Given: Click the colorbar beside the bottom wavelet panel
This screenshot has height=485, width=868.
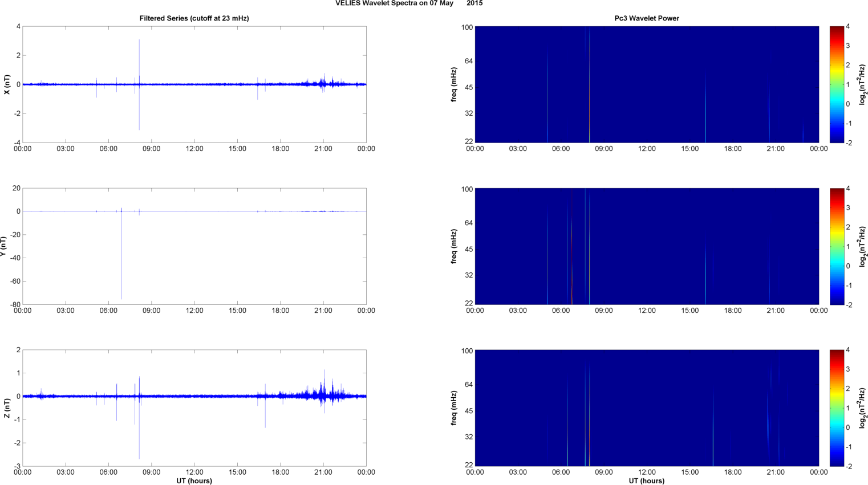Looking at the screenshot, I should tap(836, 408).
